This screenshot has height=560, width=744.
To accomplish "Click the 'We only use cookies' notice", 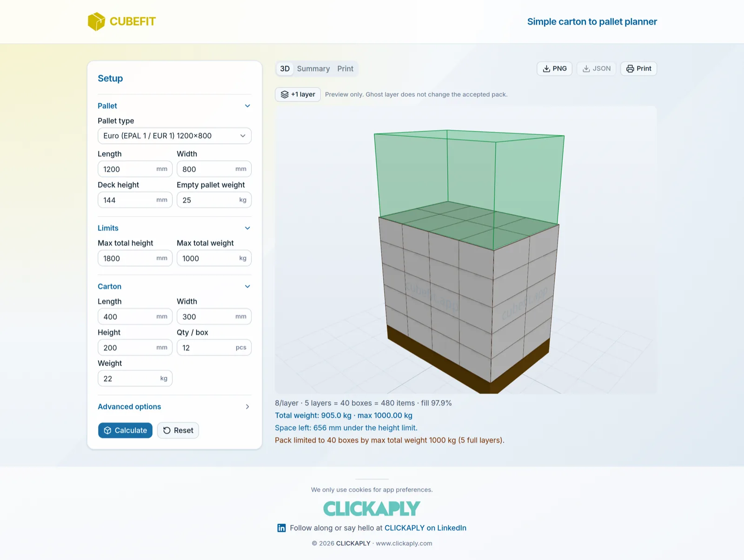I will point(372,490).
